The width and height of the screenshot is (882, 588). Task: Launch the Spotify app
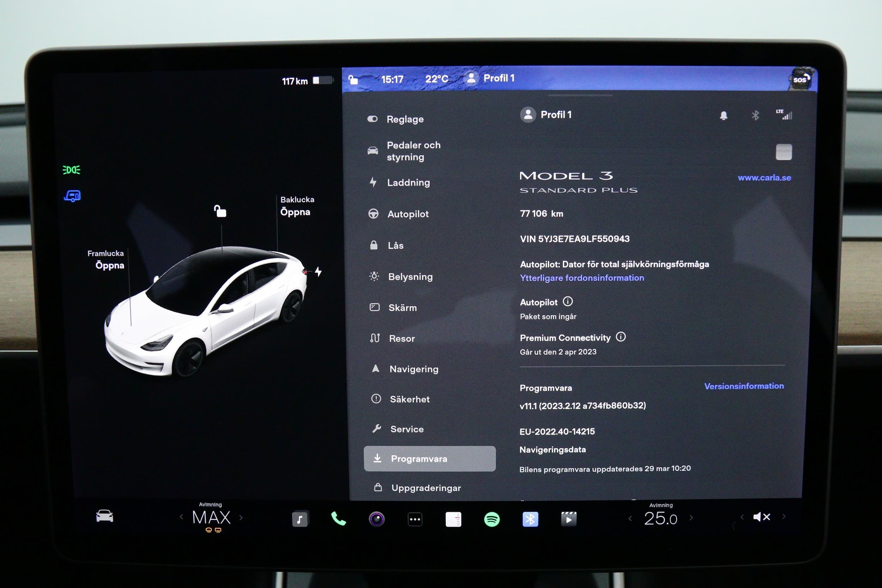point(491,519)
